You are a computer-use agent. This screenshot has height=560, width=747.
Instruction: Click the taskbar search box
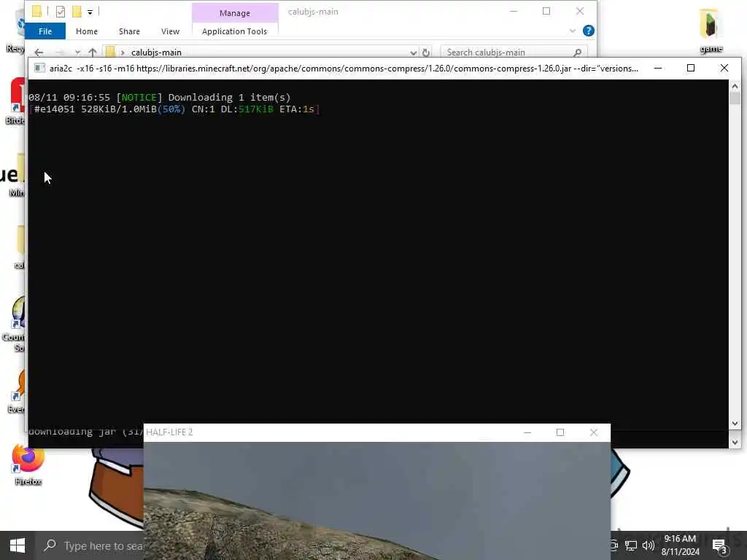[90, 545]
